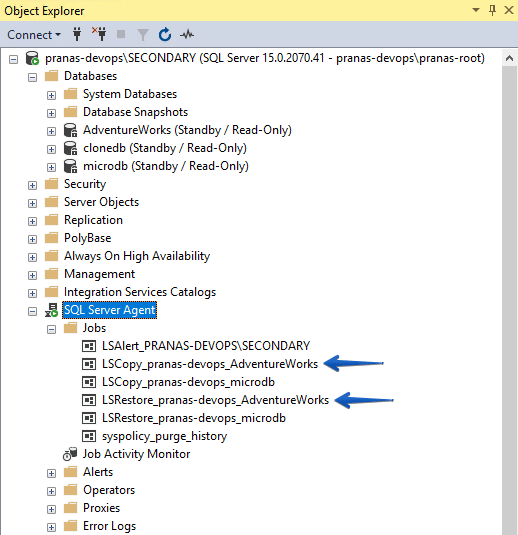Click the vertical scrollbar up arrow
The width and height of the screenshot is (518, 535).
pyautogui.click(x=509, y=58)
